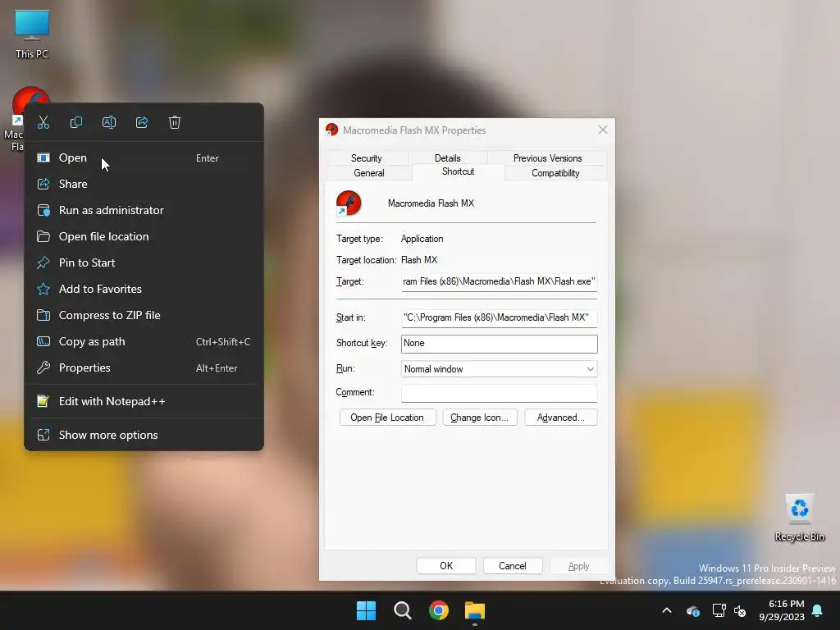This screenshot has width=840, height=630.
Task: Open Properties from the context menu
Action: pyautogui.click(x=144, y=368)
